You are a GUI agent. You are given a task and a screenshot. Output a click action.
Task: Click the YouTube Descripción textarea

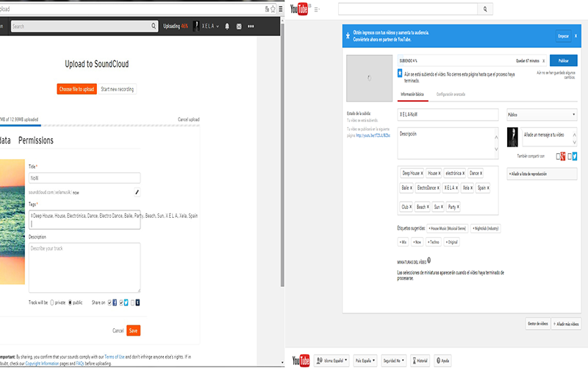(x=448, y=144)
